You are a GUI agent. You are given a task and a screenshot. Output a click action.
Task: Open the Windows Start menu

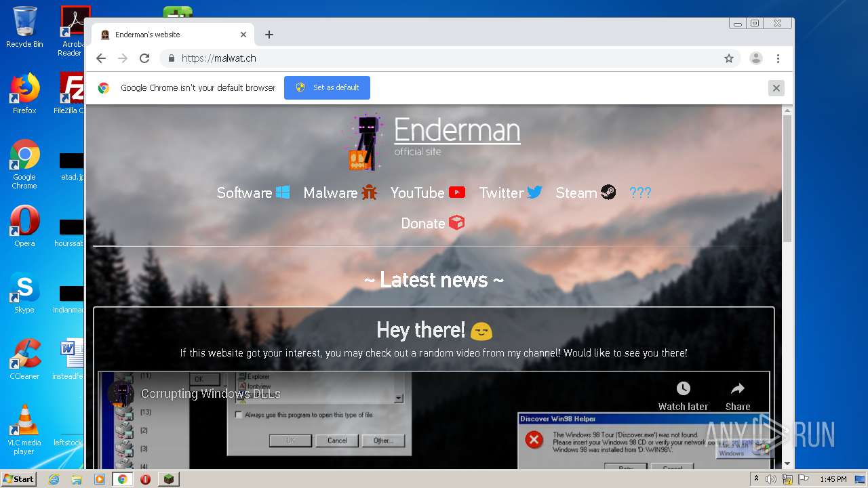click(x=18, y=479)
